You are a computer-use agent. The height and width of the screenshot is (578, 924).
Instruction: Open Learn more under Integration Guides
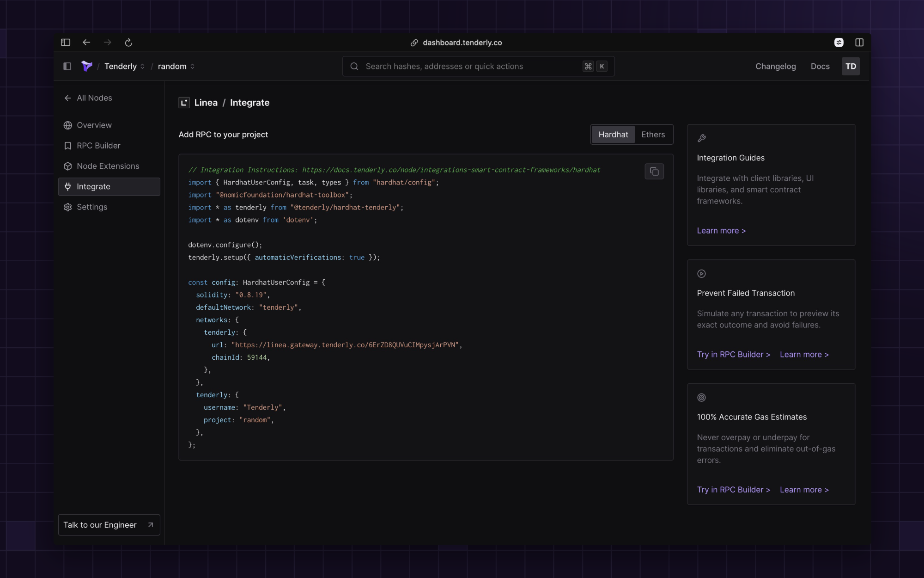click(721, 231)
